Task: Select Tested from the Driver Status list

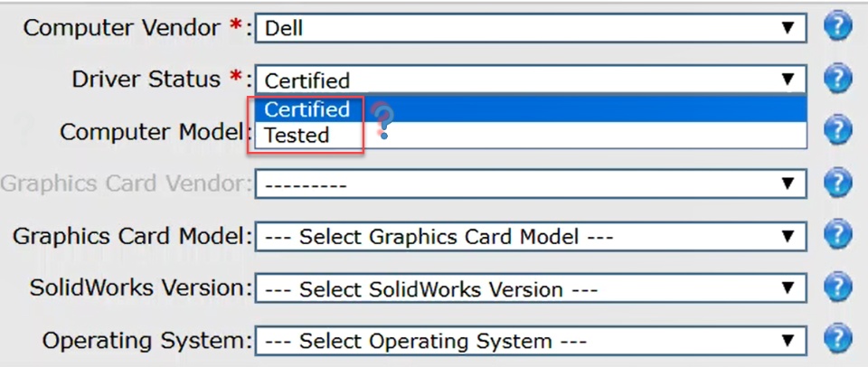Action: click(x=297, y=136)
